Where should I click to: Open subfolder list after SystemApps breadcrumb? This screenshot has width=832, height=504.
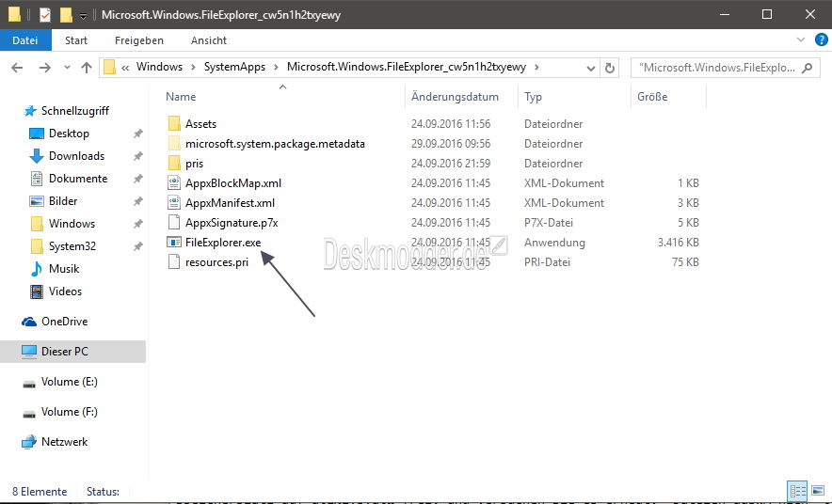click(x=276, y=68)
